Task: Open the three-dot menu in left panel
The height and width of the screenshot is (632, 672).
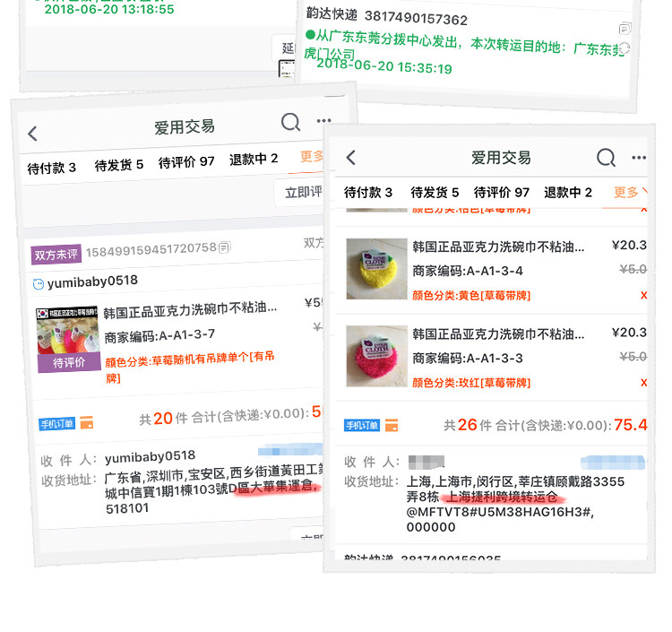Action: coord(323,120)
